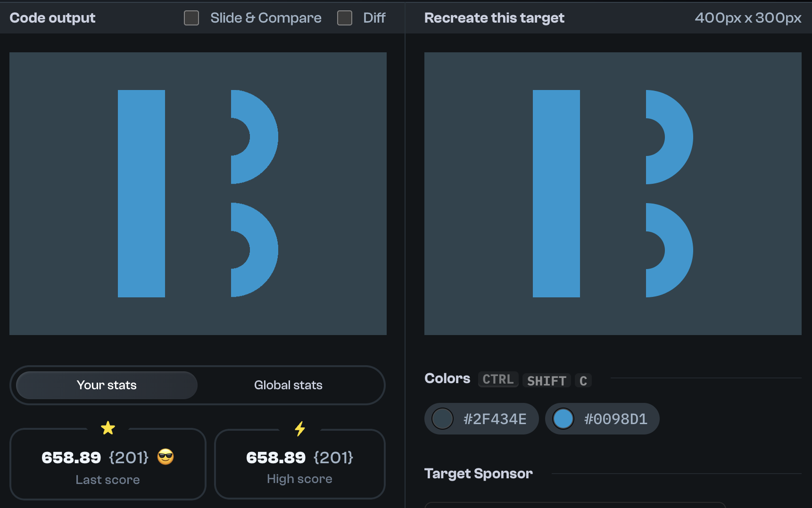The height and width of the screenshot is (508, 812).
Task: Expand the Target Sponsor section
Action: 479,473
